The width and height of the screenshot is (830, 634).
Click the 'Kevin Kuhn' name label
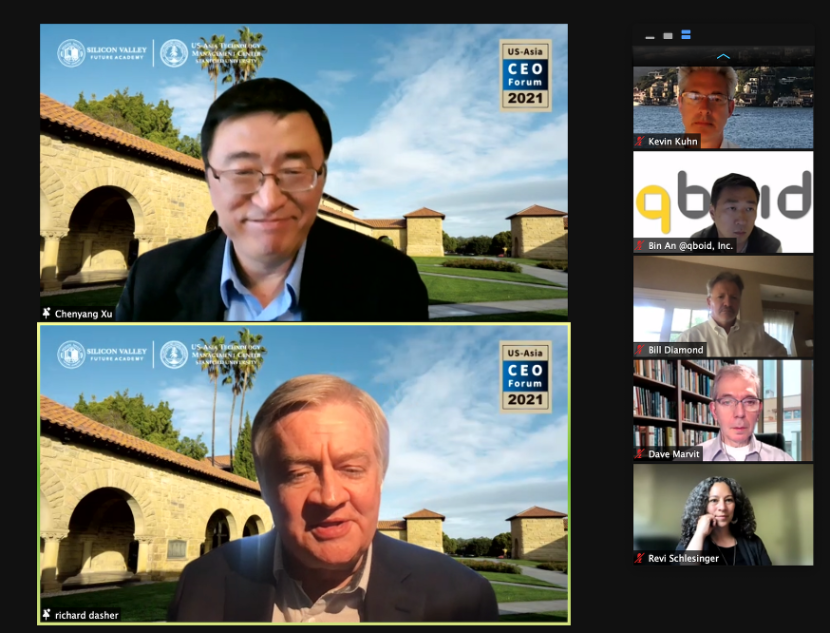pyautogui.click(x=673, y=141)
